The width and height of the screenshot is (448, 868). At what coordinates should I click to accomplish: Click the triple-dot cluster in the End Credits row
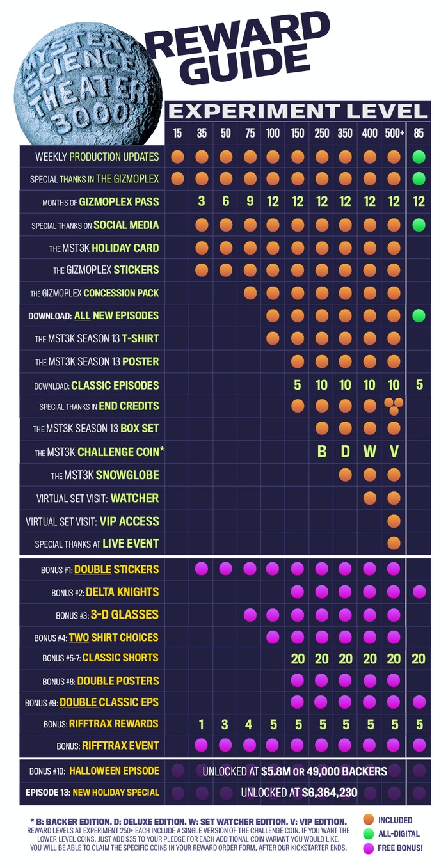pyautogui.click(x=394, y=406)
